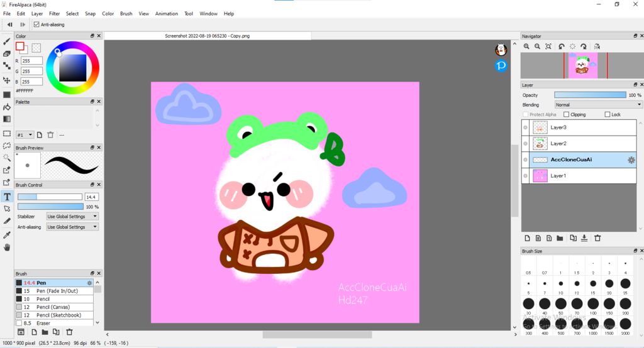Fit canvas to window in Navigator
The width and height of the screenshot is (644, 348).
click(548, 46)
